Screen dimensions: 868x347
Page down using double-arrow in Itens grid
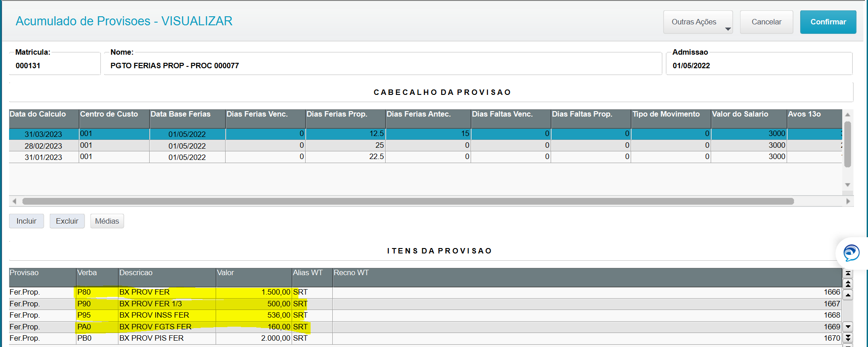848,338
